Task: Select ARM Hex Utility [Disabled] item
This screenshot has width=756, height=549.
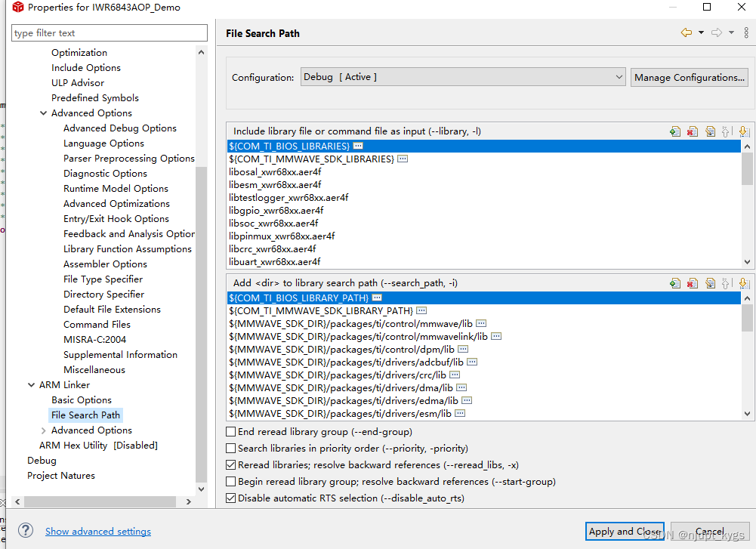Action: click(x=98, y=445)
